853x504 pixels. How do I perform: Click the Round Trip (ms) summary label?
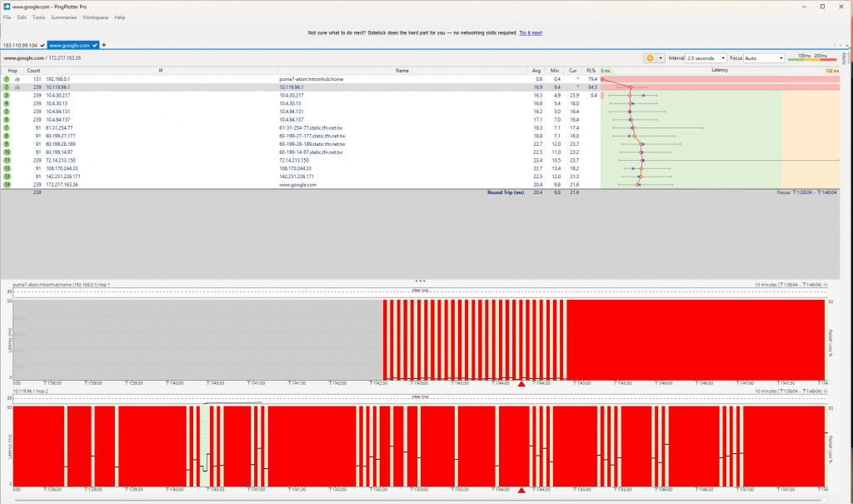coord(506,192)
